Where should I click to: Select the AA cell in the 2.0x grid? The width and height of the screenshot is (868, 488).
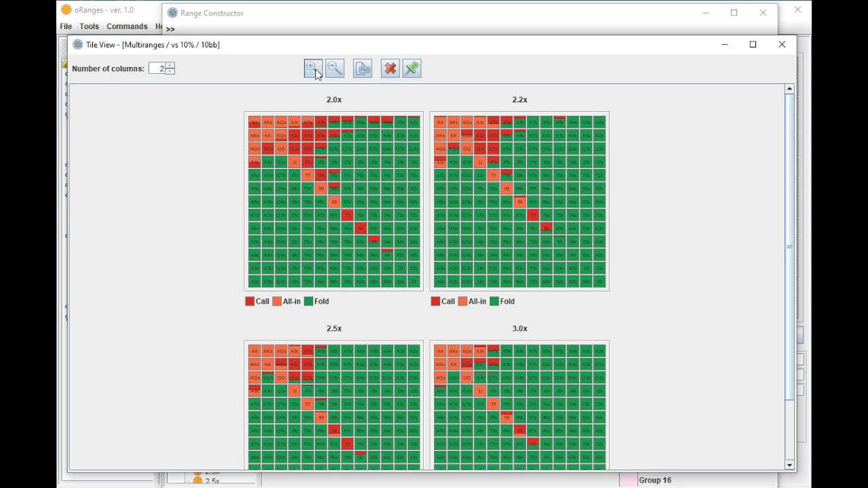point(254,123)
